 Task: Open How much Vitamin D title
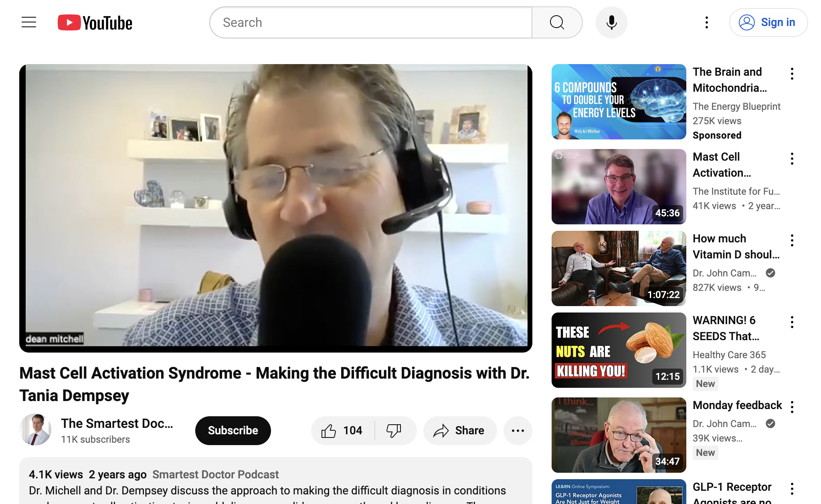click(736, 246)
